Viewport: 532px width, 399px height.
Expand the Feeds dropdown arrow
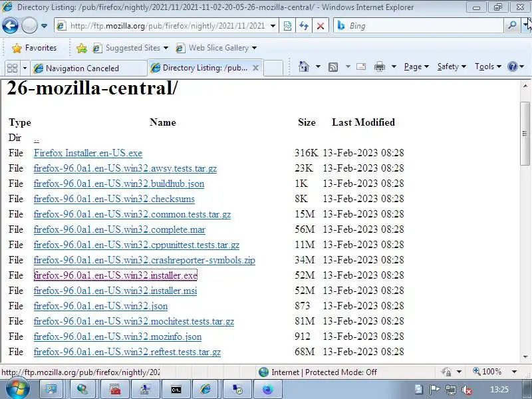point(348,66)
